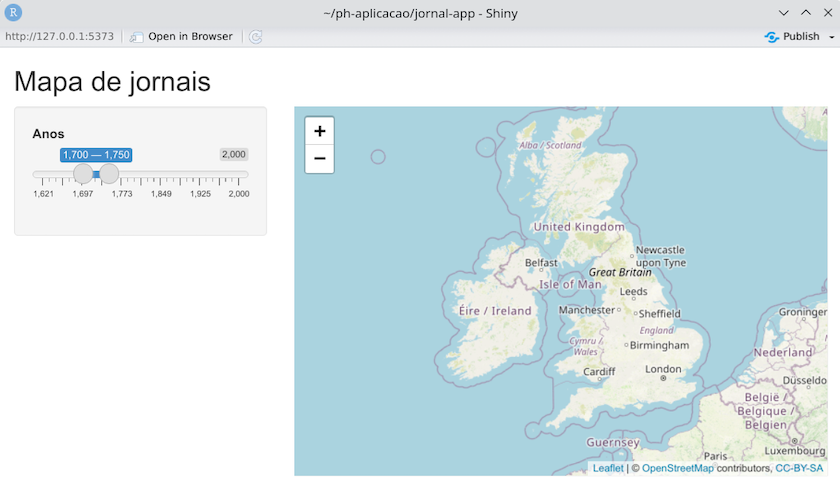Click the London label on the map
The height and width of the screenshot is (495, 840).
click(x=663, y=369)
